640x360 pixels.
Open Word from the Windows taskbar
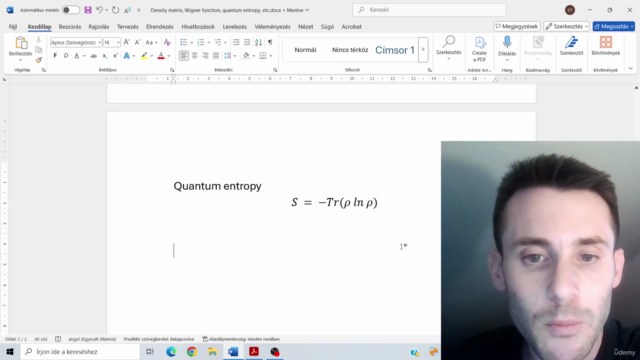click(x=233, y=351)
